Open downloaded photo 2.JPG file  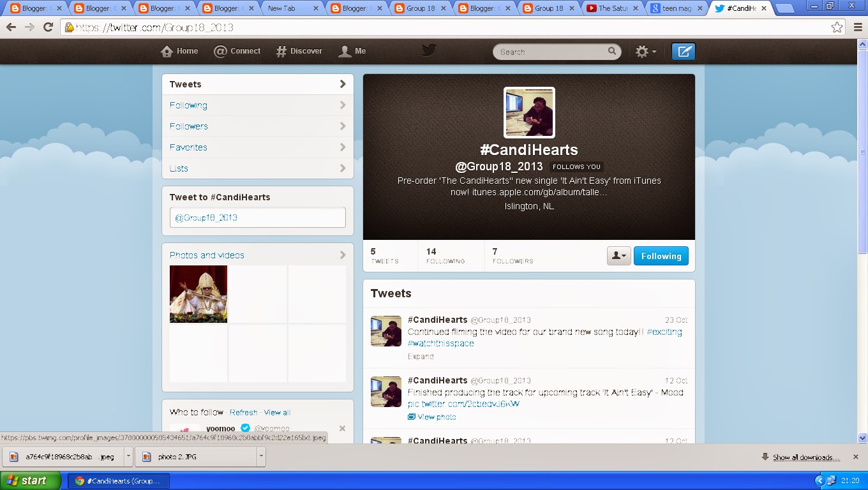pos(195,457)
